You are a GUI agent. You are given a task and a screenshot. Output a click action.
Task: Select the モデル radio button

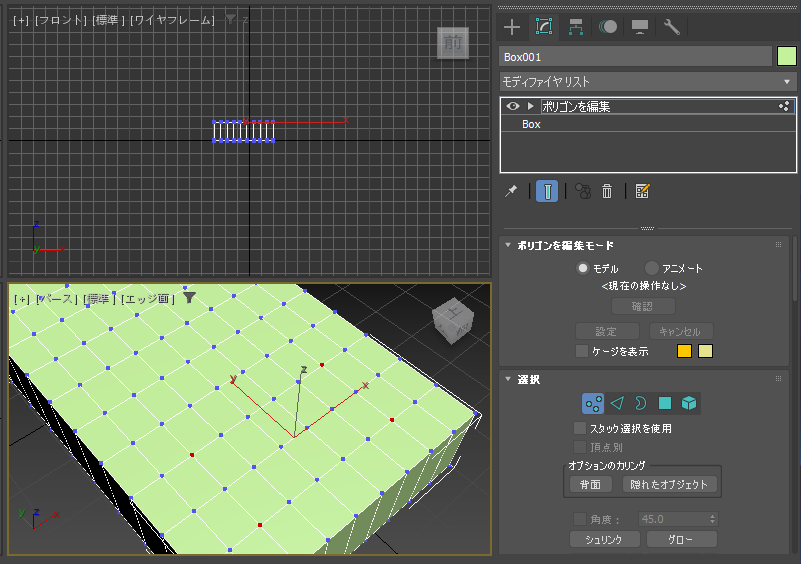[582, 268]
